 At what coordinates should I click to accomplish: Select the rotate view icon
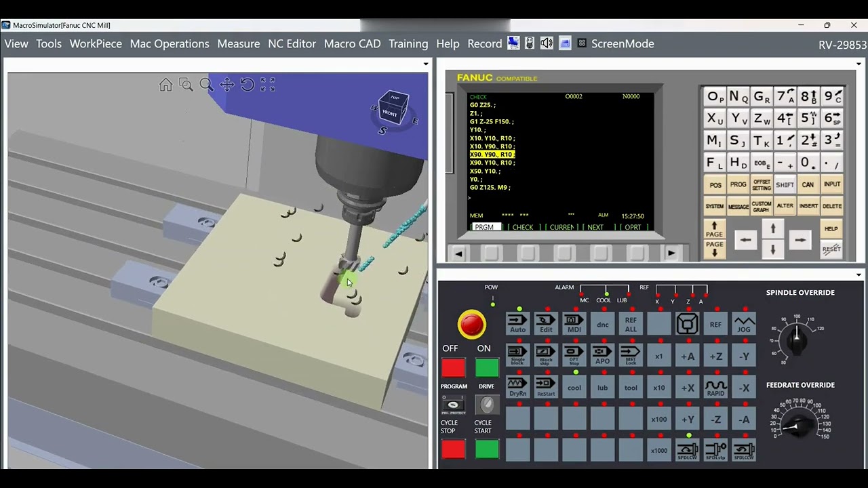click(248, 85)
